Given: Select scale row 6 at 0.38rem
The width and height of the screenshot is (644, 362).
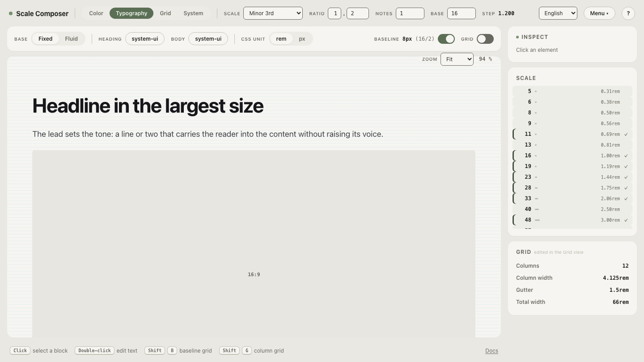Looking at the screenshot, I should point(572,102).
